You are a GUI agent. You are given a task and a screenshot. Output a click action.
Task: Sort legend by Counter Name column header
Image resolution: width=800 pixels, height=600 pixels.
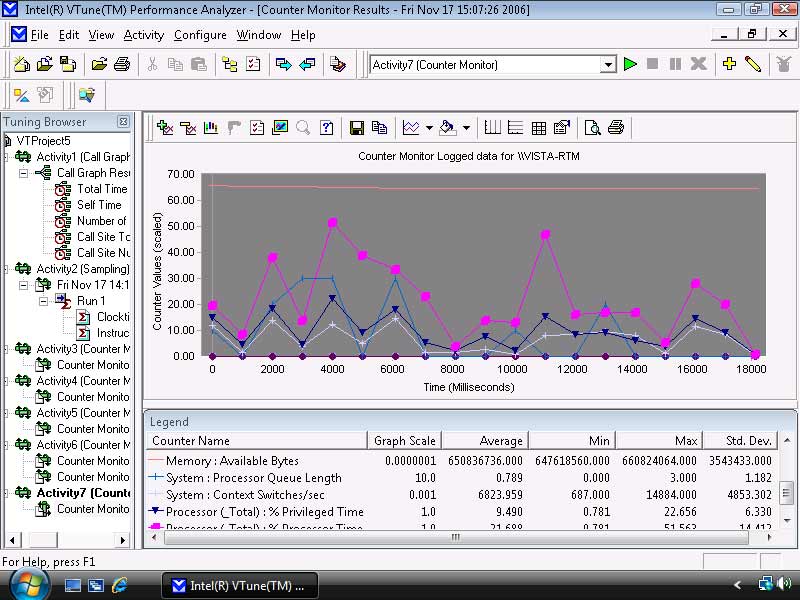click(x=257, y=440)
